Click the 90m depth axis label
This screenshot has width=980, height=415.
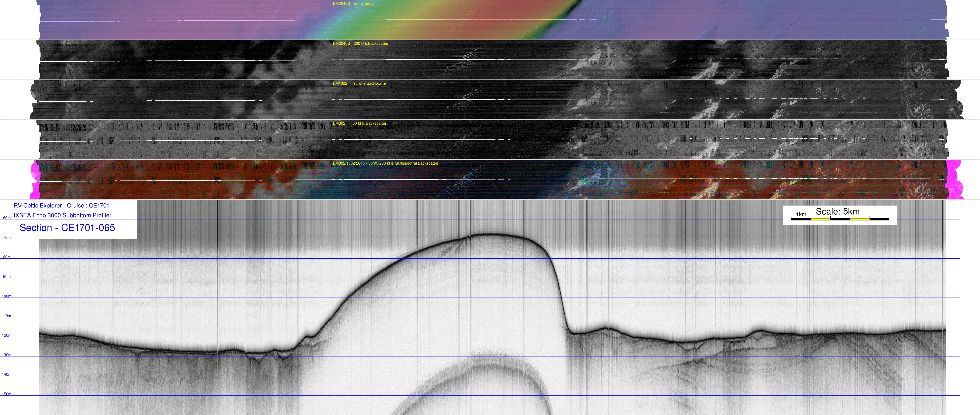coord(7,277)
